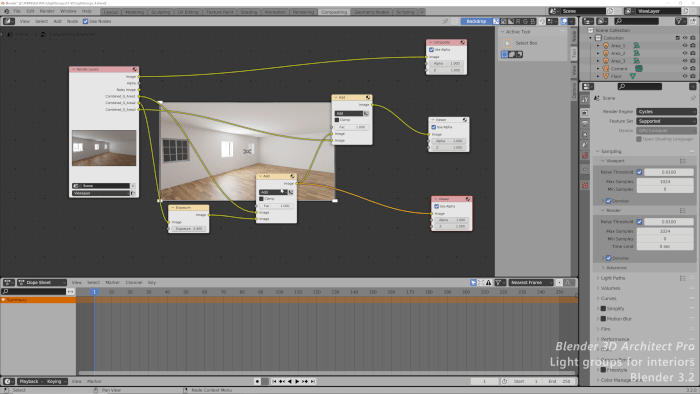
Task: Jump to last frame in playback controls
Action: click(x=313, y=382)
